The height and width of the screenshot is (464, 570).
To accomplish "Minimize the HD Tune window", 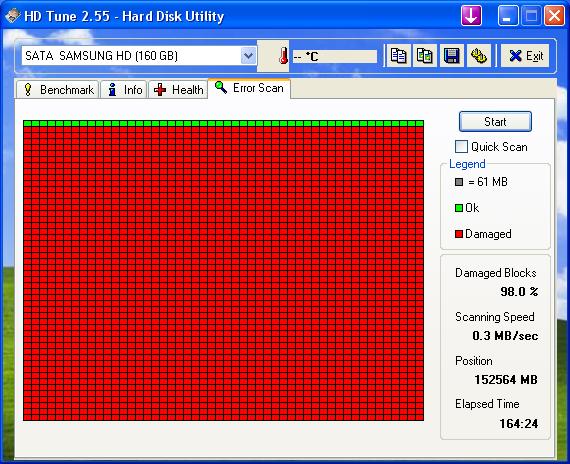I will click(508, 16).
